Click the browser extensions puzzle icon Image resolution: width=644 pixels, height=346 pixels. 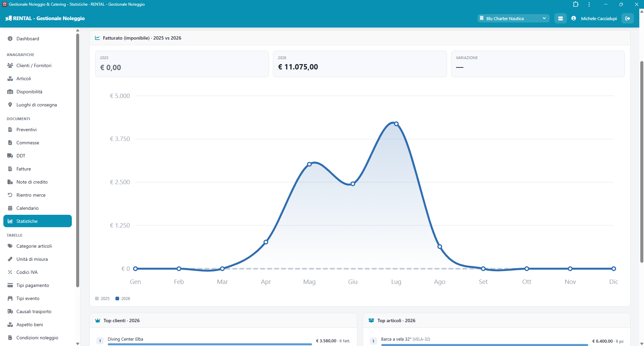(576, 4)
